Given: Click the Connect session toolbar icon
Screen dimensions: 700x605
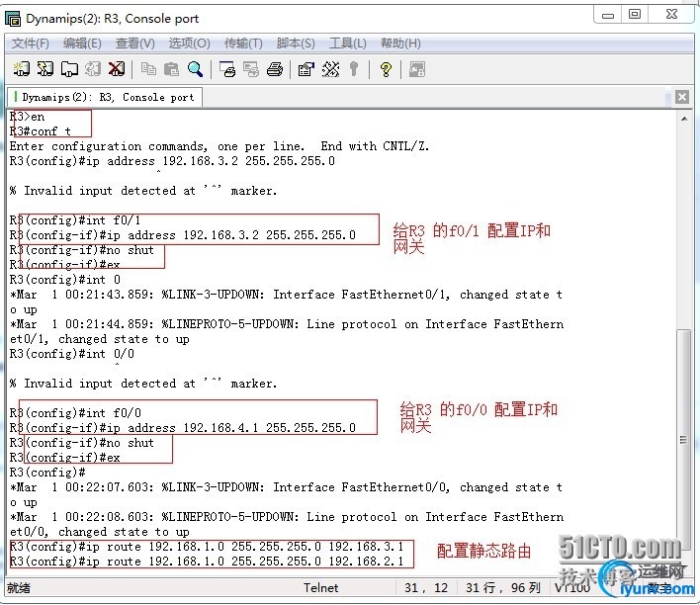Looking at the screenshot, I should [21, 69].
